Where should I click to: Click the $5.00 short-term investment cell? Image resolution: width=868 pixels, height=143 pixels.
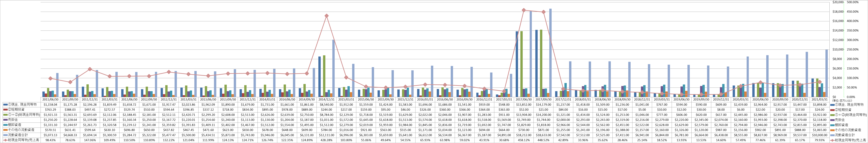coord(642,110)
